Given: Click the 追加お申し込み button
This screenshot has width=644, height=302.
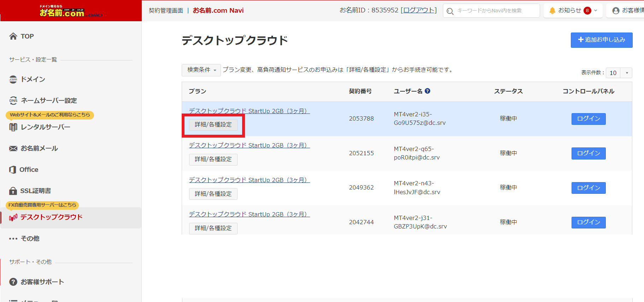Looking at the screenshot, I should pyautogui.click(x=601, y=40).
